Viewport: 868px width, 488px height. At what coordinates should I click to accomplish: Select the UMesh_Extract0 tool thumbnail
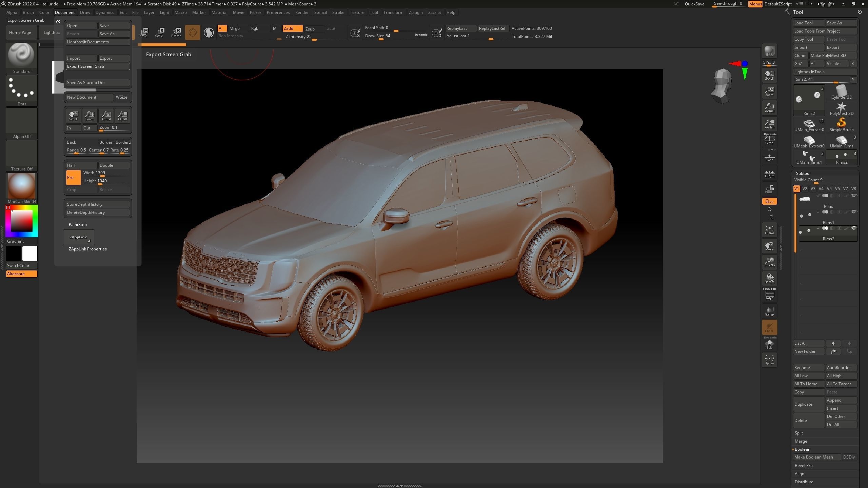[x=809, y=141]
